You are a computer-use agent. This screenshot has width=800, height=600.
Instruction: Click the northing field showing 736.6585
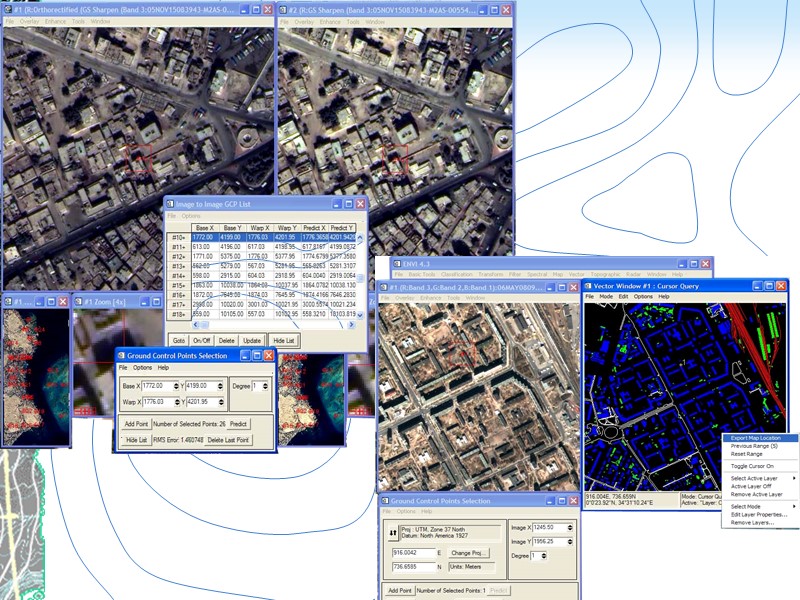click(x=412, y=567)
